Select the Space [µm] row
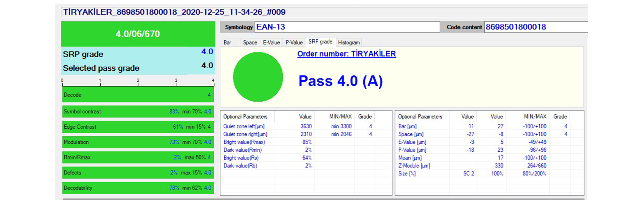Screen dimensions: 644x201 [x=489, y=134]
